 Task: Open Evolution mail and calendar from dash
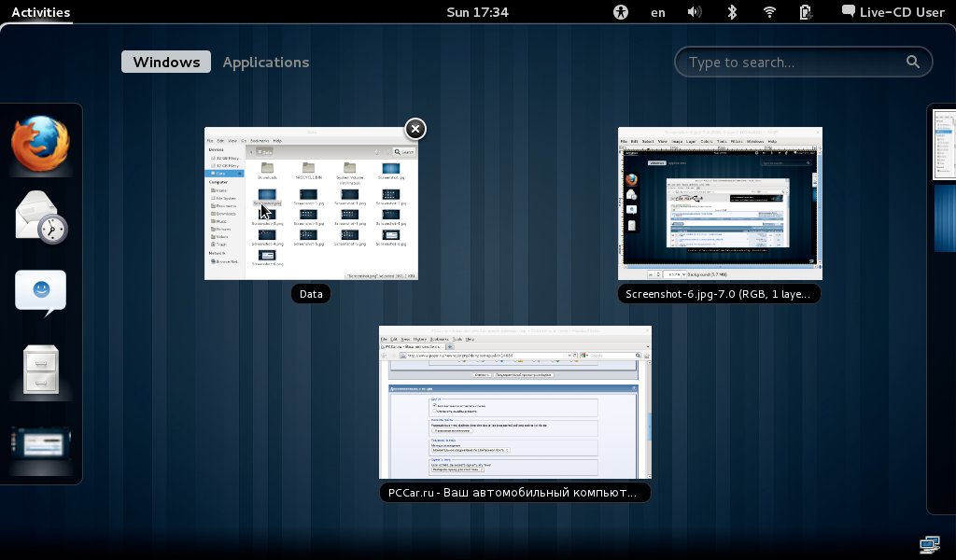[x=41, y=217]
